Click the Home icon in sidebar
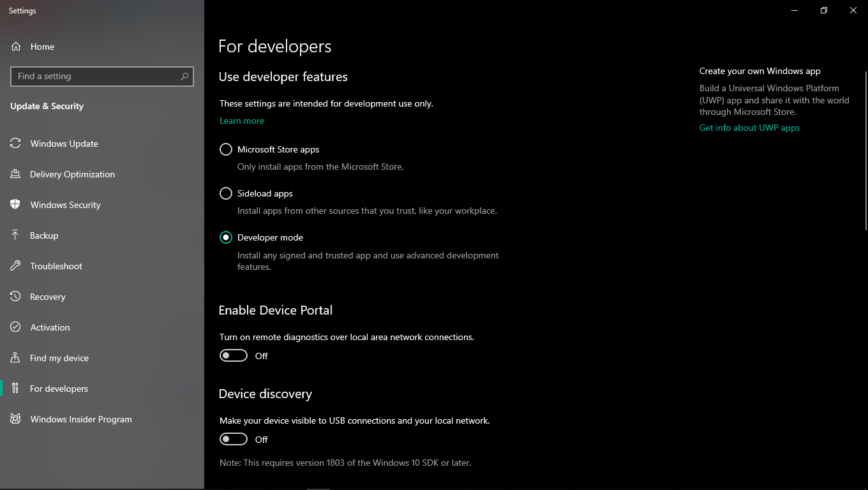868x490 pixels. point(17,47)
